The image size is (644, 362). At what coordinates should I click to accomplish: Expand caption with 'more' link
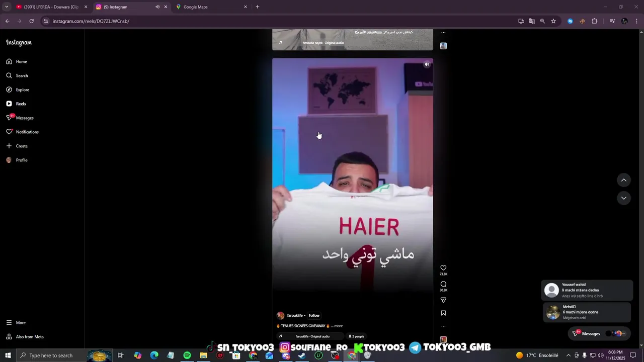[x=338, y=326]
